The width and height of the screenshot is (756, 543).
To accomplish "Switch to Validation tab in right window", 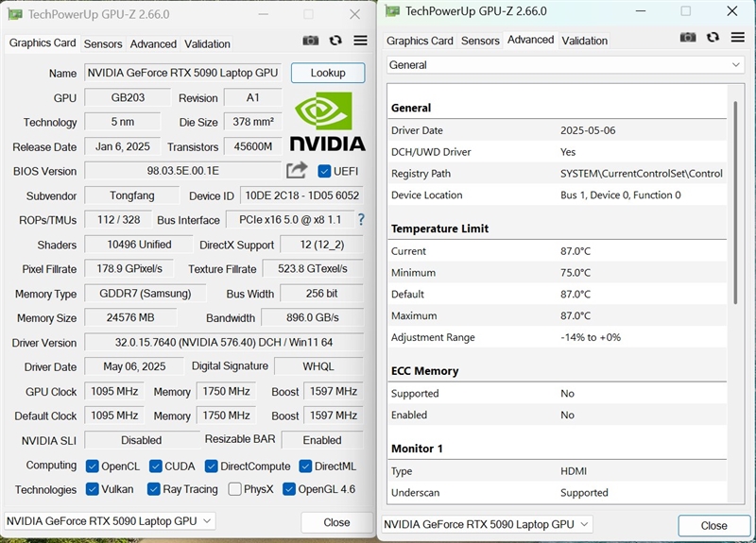I will tap(584, 41).
